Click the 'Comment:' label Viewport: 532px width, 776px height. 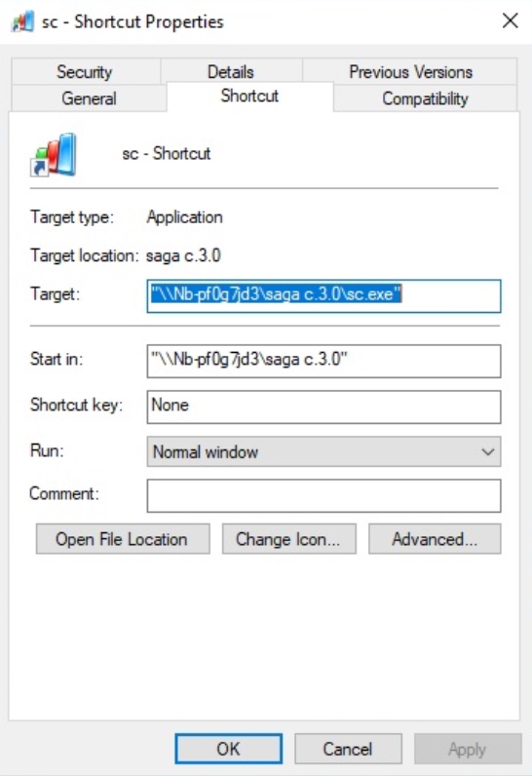64,493
